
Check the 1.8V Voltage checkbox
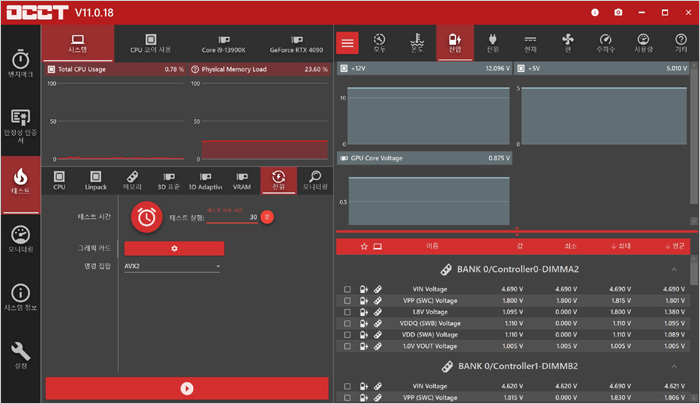(x=347, y=312)
